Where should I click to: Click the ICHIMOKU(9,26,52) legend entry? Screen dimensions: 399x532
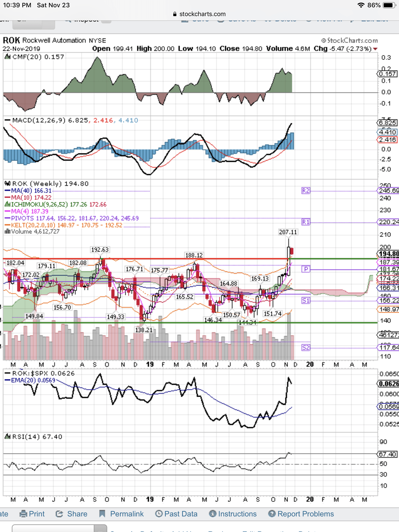point(56,204)
